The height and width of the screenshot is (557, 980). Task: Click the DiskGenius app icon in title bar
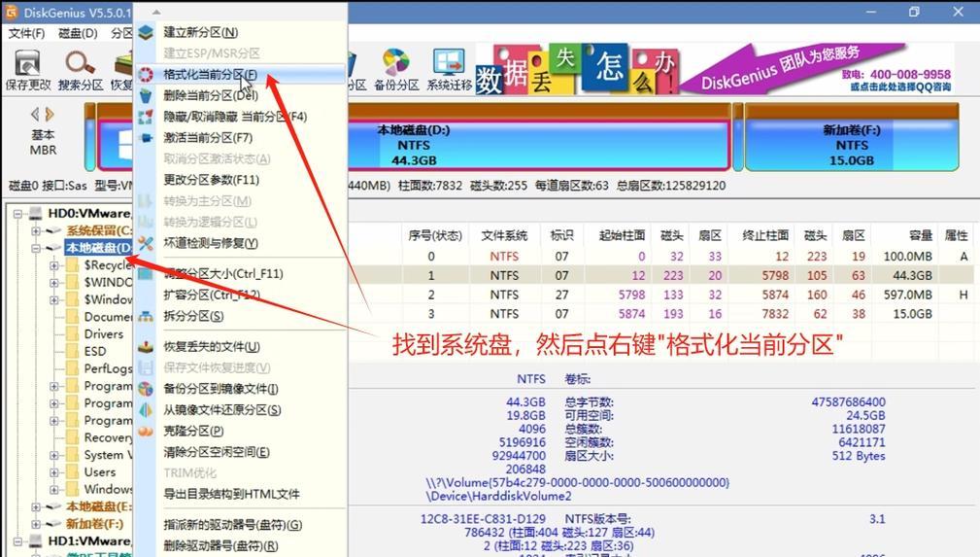(12, 12)
